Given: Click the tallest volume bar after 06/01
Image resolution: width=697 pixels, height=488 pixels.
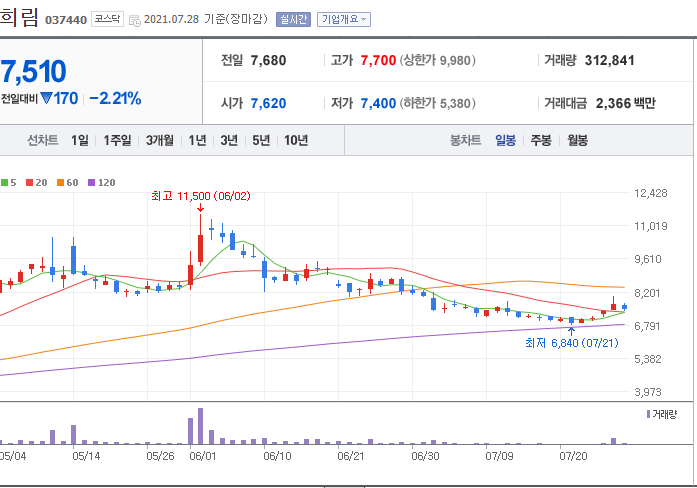Looking at the screenshot, I should tap(200, 426).
